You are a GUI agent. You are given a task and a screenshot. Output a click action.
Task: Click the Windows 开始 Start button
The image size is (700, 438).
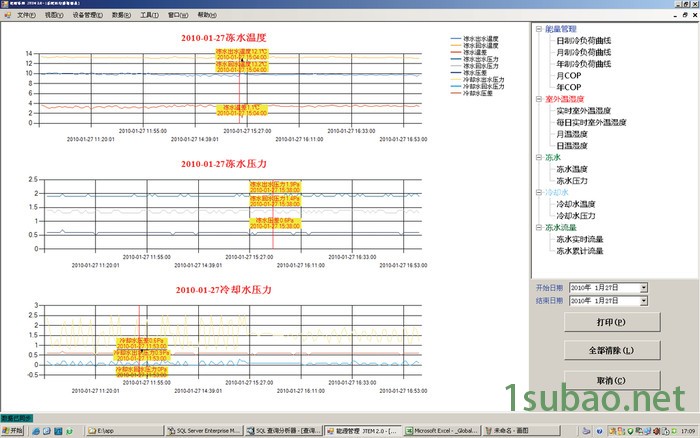[13, 430]
